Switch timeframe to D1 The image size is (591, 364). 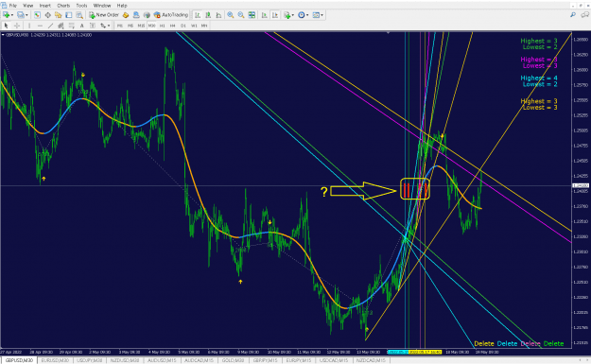pyautogui.click(x=183, y=26)
